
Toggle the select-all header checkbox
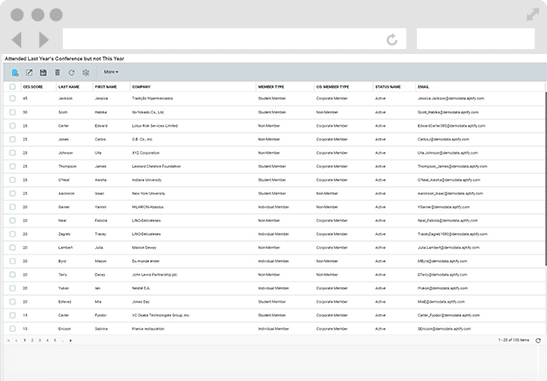[13, 87]
